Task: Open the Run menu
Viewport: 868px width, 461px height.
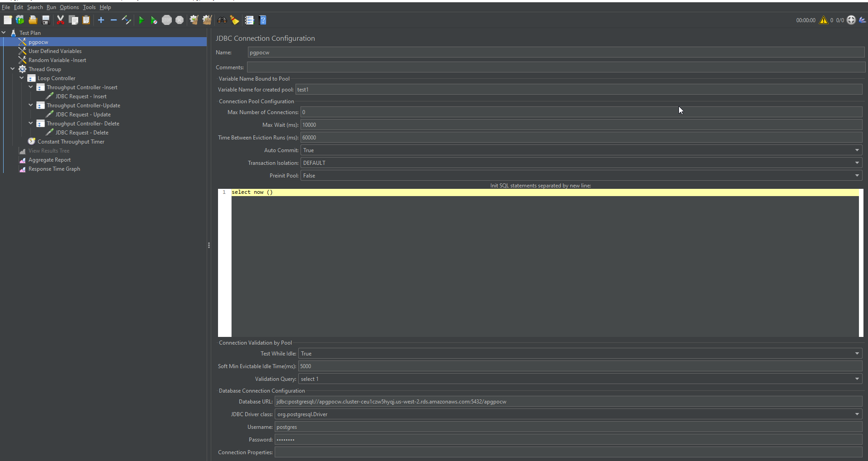Action: [51, 7]
